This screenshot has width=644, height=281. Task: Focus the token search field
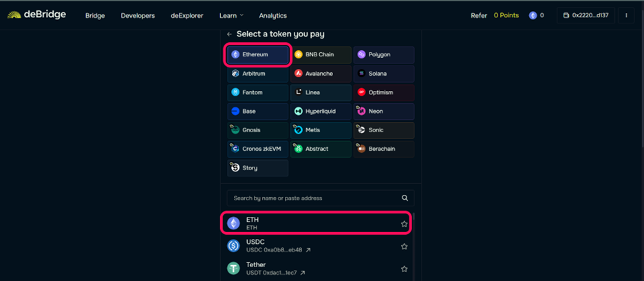pos(321,198)
